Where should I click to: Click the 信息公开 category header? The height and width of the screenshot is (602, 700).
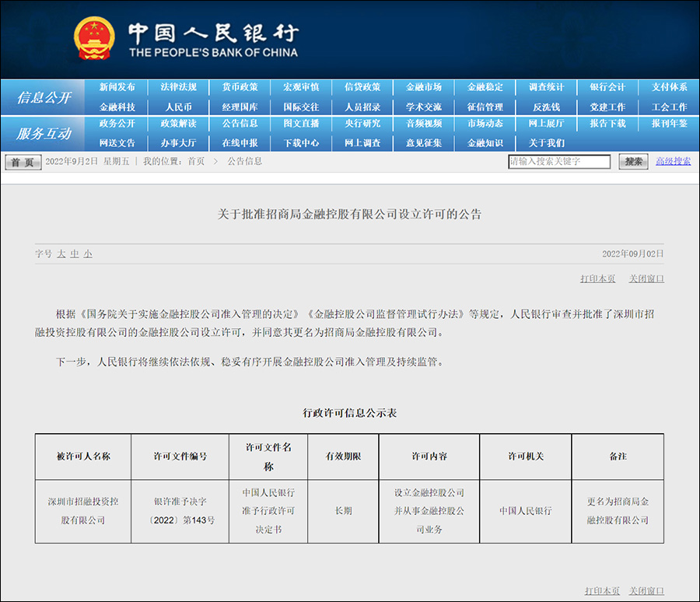[44, 97]
